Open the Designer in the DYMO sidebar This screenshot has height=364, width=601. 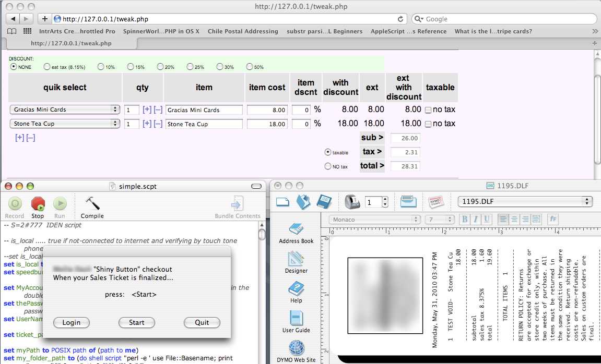coord(296,262)
